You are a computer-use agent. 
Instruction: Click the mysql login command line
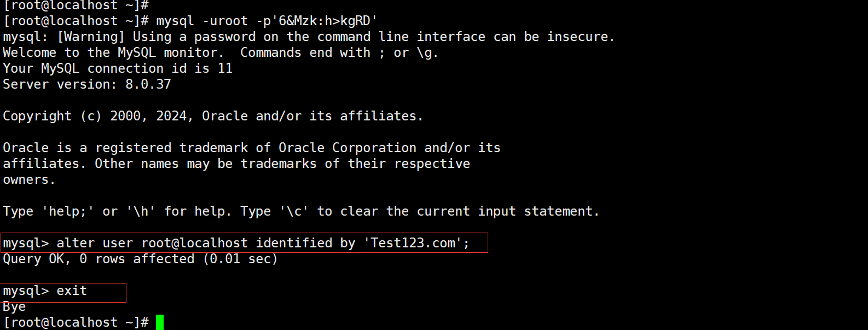(x=190, y=21)
